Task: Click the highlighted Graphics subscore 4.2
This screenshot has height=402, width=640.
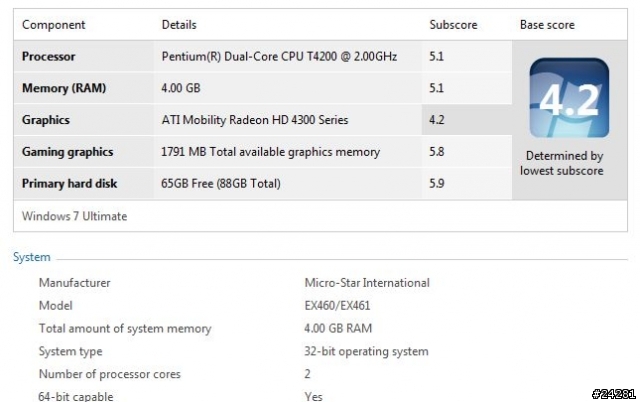Action: [437, 120]
